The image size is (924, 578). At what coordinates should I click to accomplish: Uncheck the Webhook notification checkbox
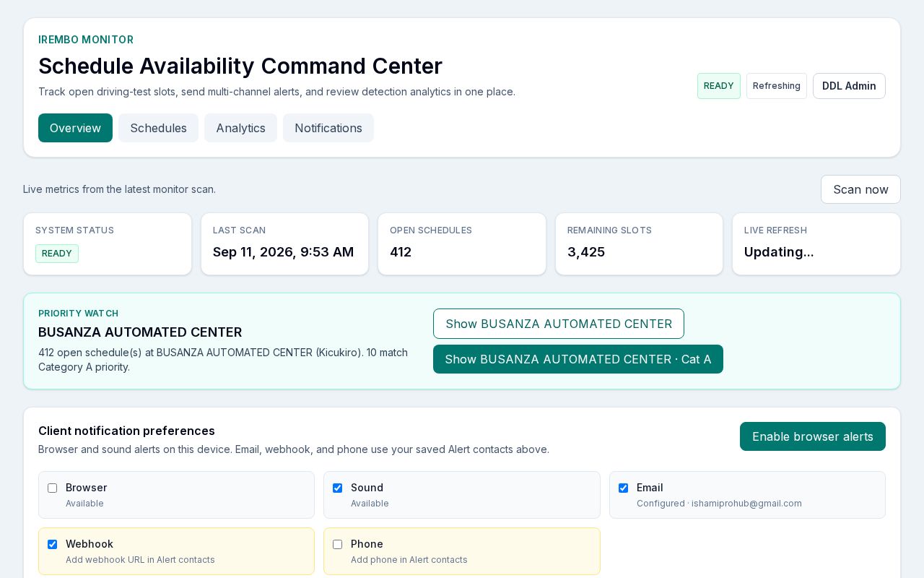tap(52, 544)
